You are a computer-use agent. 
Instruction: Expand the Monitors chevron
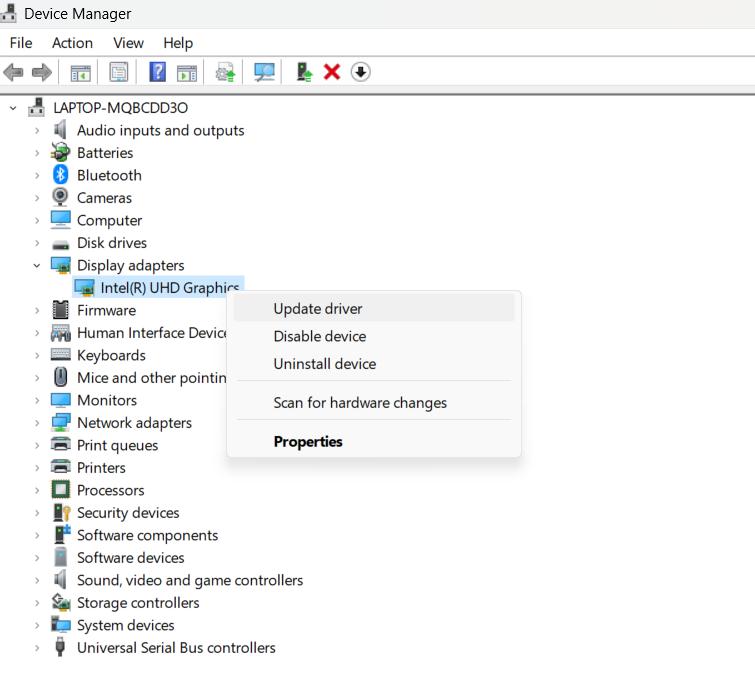click(37, 401)
